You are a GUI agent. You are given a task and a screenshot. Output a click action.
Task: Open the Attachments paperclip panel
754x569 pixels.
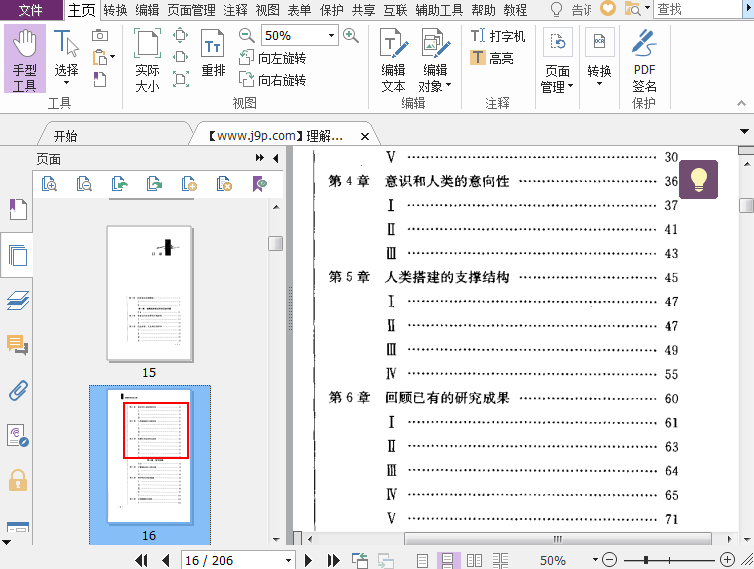pyautogui.click(x=17, y=390)
